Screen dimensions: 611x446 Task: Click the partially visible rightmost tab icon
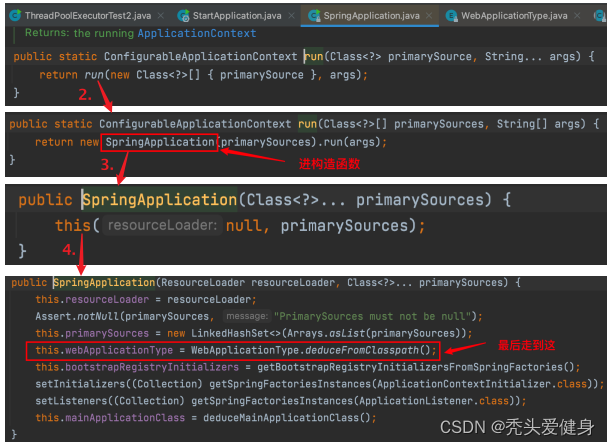599,16
